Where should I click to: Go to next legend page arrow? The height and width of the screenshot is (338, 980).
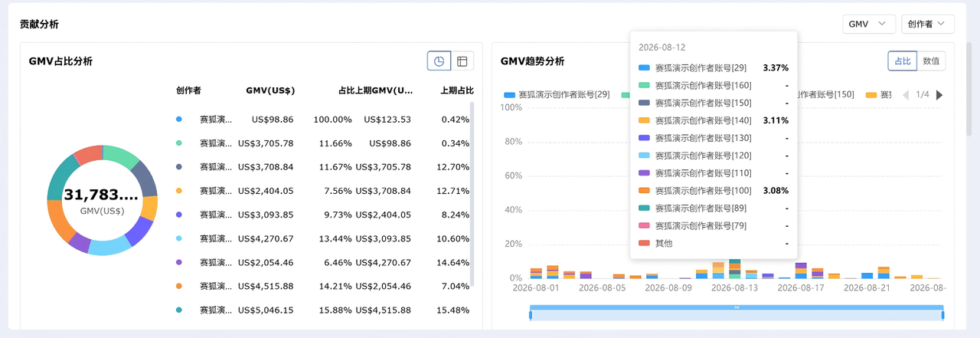(939, 95)
